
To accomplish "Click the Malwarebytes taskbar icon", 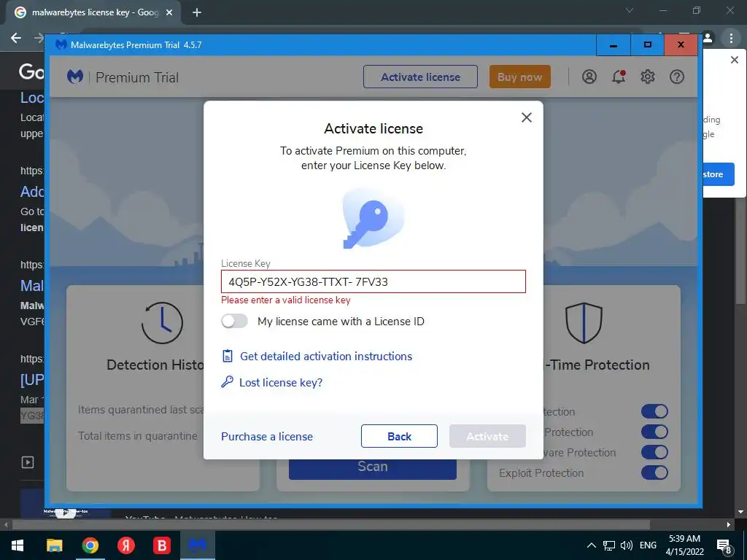I will click(197, 545).
